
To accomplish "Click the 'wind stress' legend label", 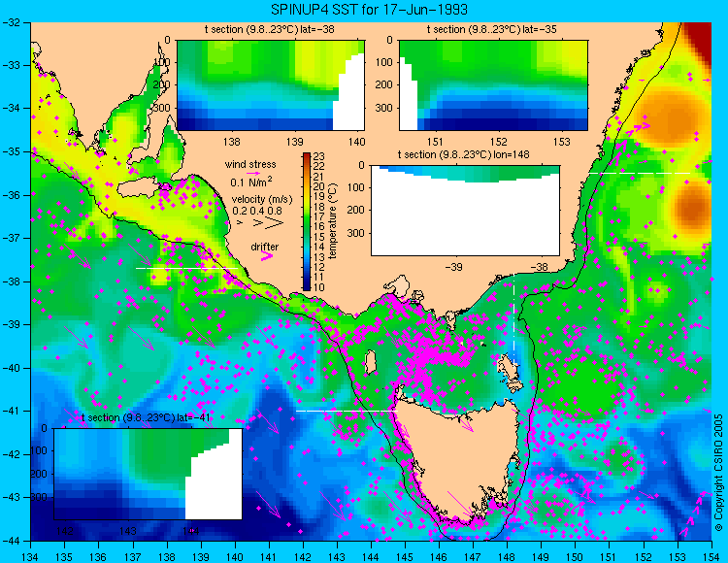I will point(250,164).
